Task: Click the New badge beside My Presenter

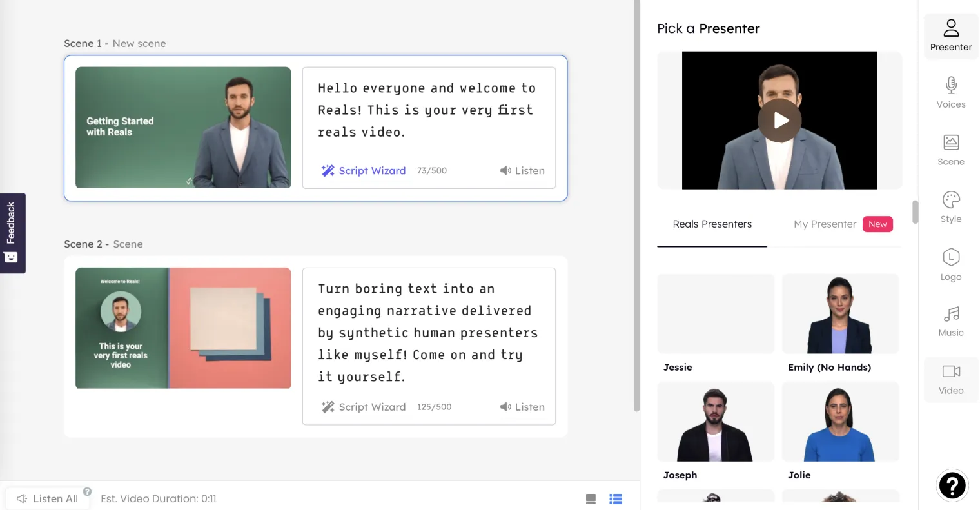Action: pos(877,224)
